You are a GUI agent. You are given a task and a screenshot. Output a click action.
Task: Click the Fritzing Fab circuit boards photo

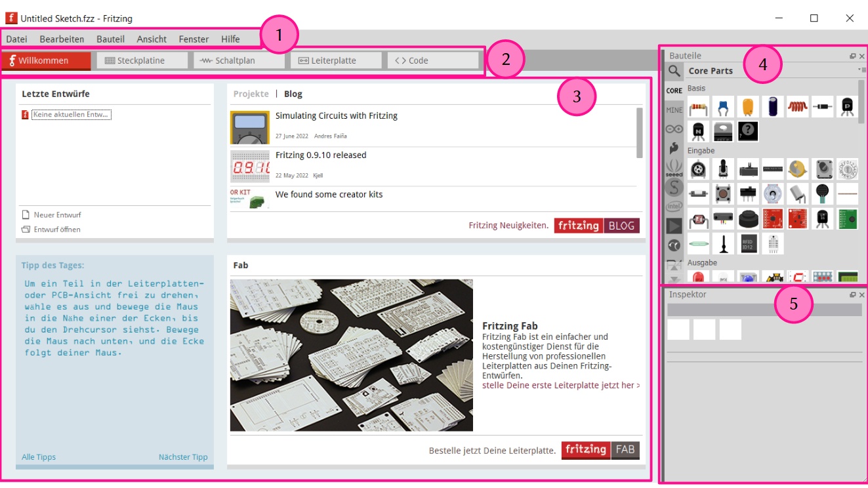pyautogui.click(x=352, y=356)
